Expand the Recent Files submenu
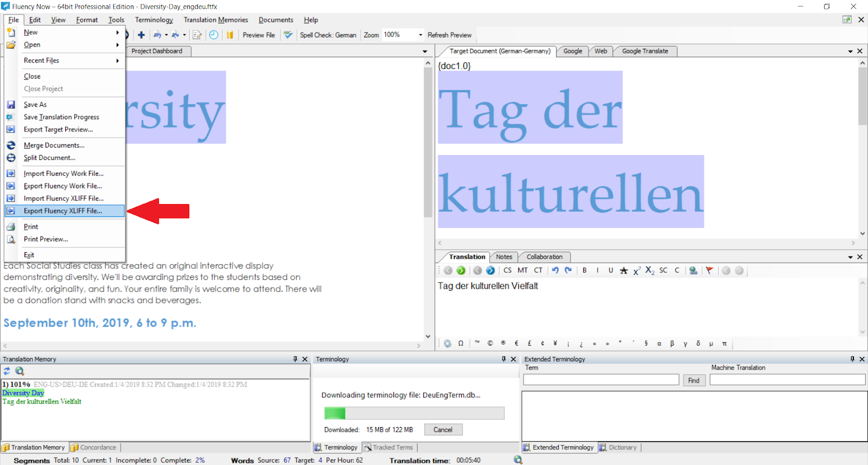This screenshot has width=868, height=465. click(x=118, y=61)
